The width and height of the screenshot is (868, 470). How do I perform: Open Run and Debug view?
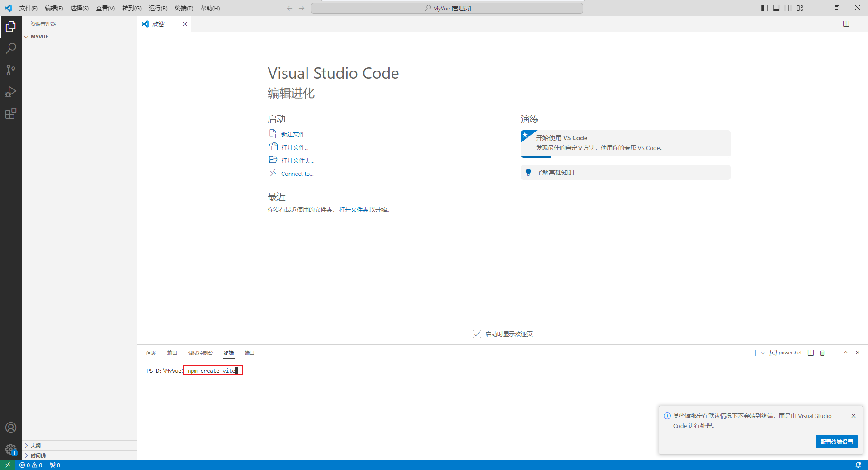point(11,92)
